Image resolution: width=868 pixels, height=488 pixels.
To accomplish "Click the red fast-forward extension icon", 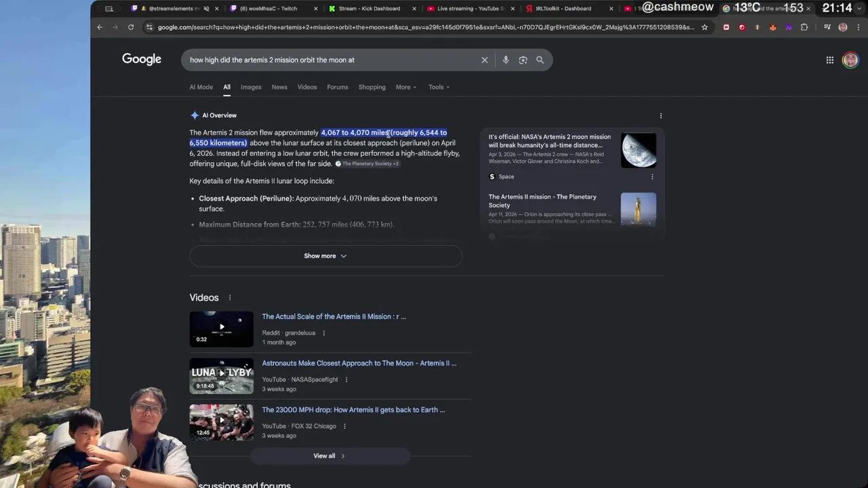I will coord(726,27).
